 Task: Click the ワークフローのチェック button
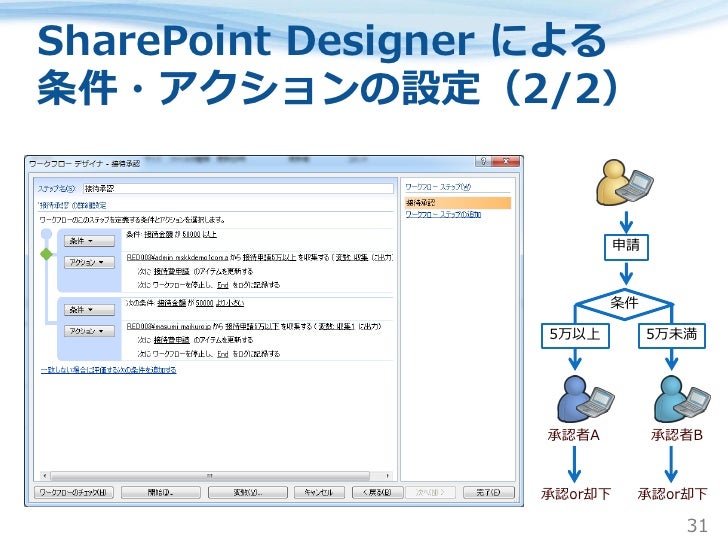pos(73,492)
